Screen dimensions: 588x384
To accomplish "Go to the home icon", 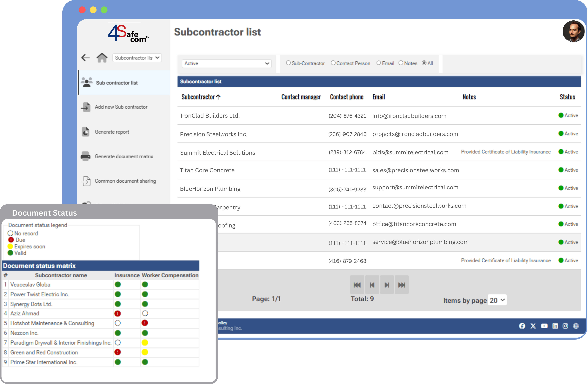I will point(102,58).
